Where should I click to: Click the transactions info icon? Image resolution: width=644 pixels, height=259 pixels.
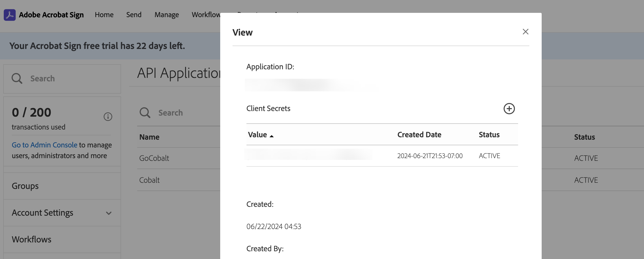coord(108,117)
